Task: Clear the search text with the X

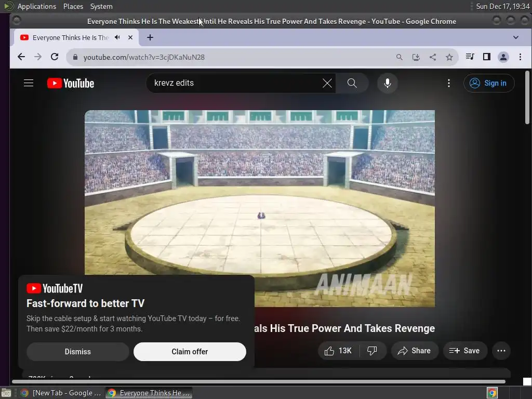Action: click(327, 83)
